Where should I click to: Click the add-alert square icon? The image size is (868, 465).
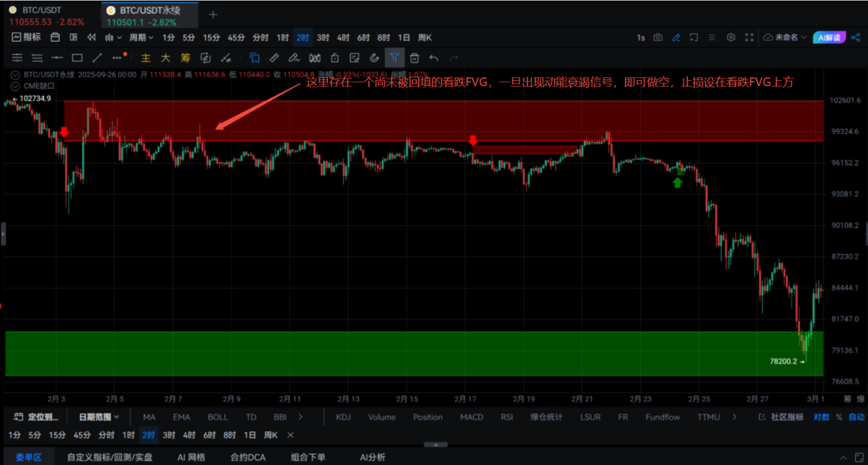point(694,38)
